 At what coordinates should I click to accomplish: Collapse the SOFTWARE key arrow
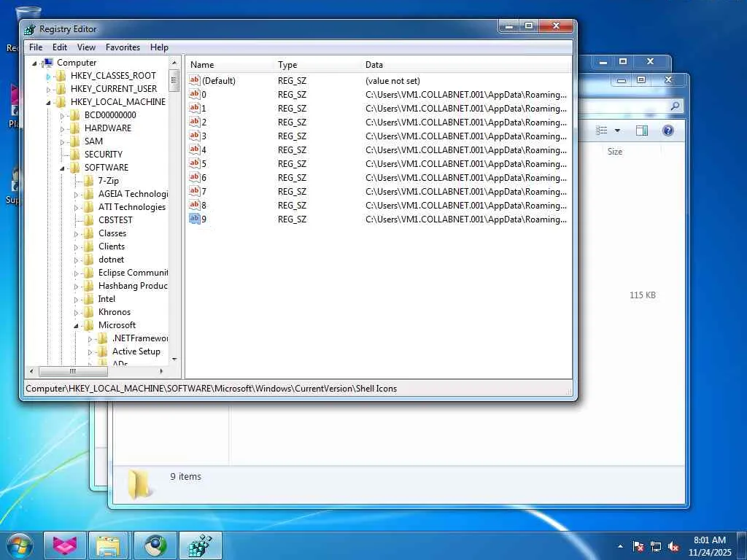tap(62, 168)
